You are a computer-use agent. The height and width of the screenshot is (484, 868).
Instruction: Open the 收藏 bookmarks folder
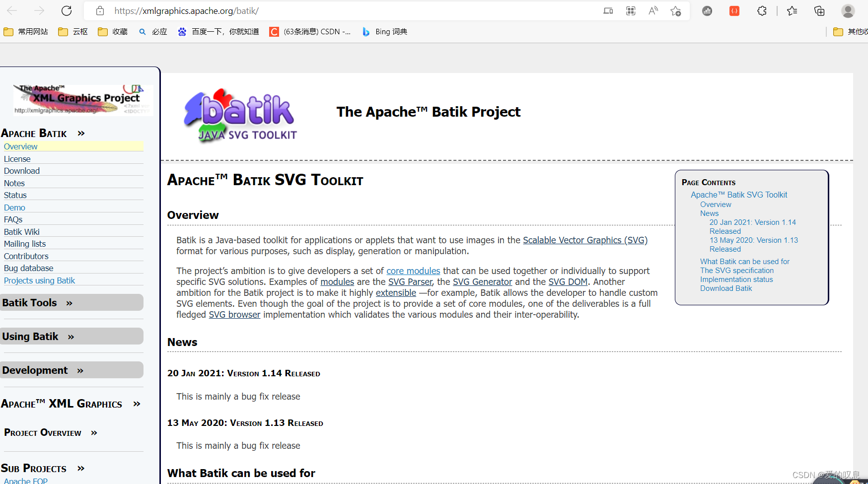point(113,32)
